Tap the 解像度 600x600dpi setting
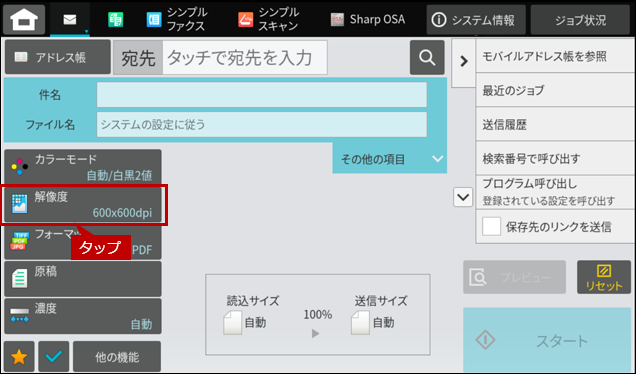The image size is (636, 374). (x=83, y=205)
